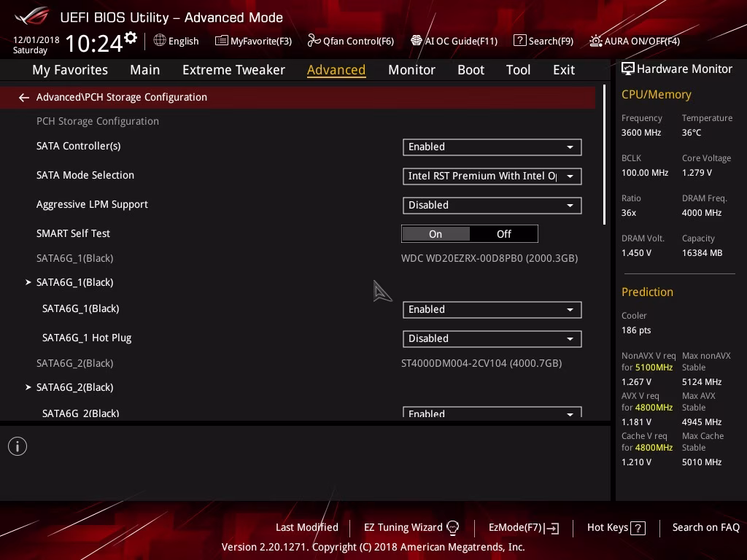Image resolution: width=747 pixels, height=560 pixels.
Task: Open SATA Mode Selection Intel RST dropdown
Action: tap(492, 176)
